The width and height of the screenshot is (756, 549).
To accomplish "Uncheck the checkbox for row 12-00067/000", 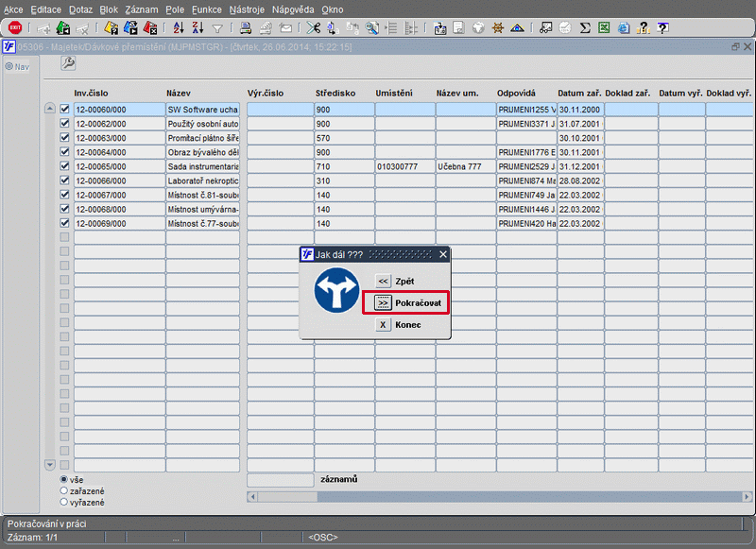I will pyautogui.click(x=64, y=195).
